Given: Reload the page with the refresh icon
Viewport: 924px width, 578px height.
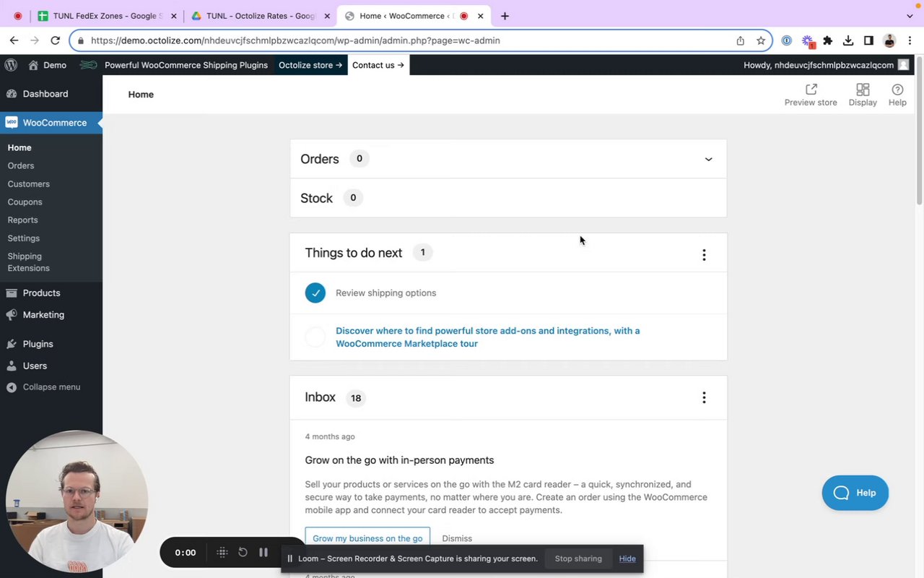Looking at the screenshot, I should (56, 40).
